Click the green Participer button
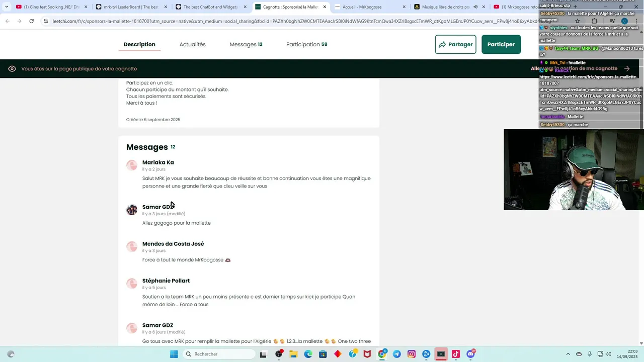The image size is (644, 362). (x=501, y=44)
